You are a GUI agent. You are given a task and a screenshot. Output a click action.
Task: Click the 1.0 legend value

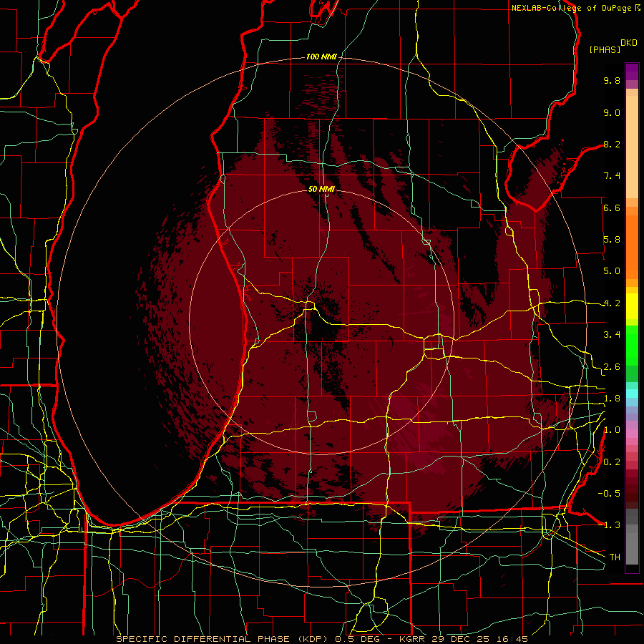(x=612, y=430)
